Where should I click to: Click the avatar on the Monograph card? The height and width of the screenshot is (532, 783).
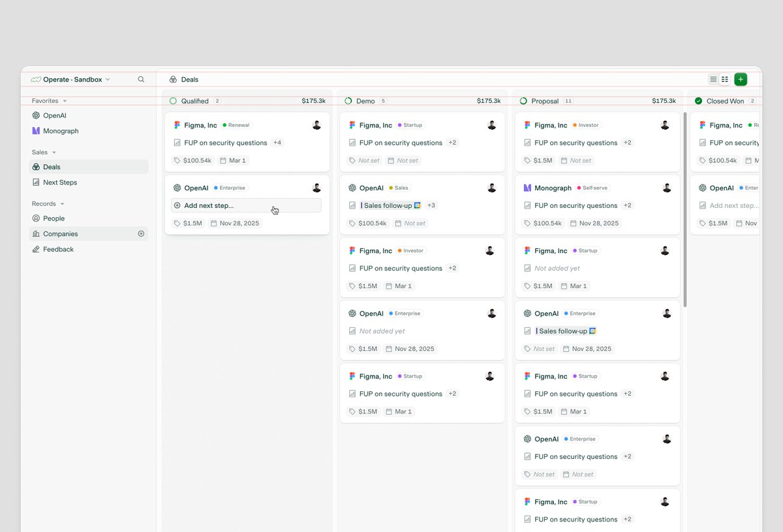667,188
